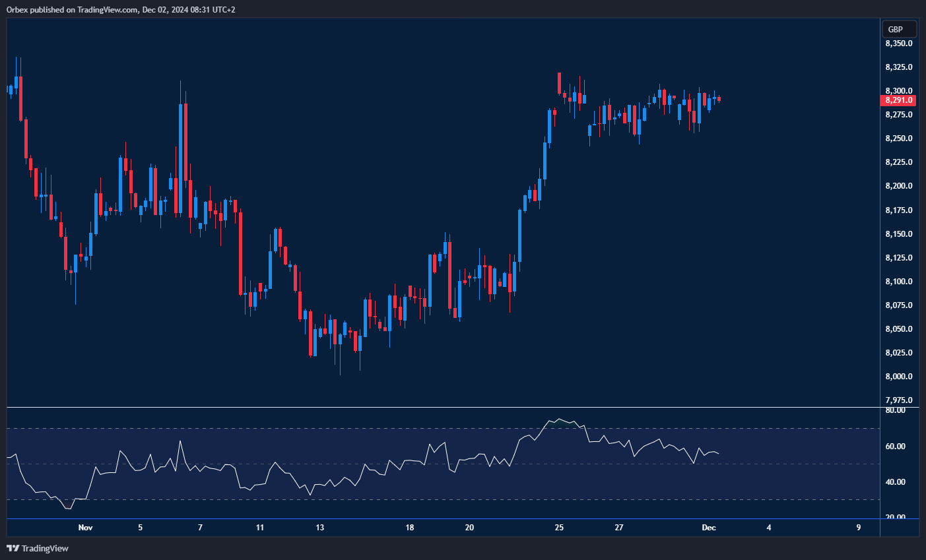Click the TradingView wordmark at bottom
The image size is (926, 560).
46,548
